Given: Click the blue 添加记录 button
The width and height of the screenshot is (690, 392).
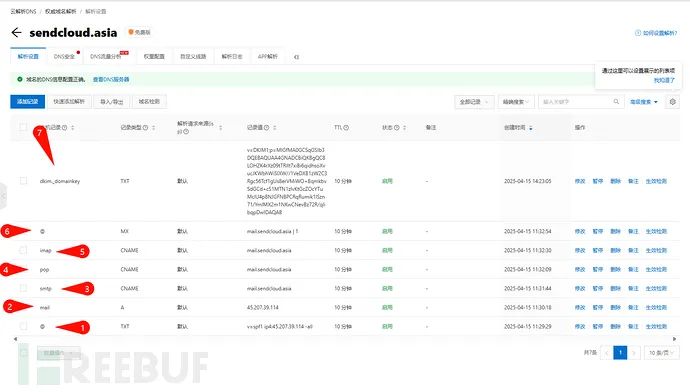Looking at the screenshot, I should click(27, 102).
